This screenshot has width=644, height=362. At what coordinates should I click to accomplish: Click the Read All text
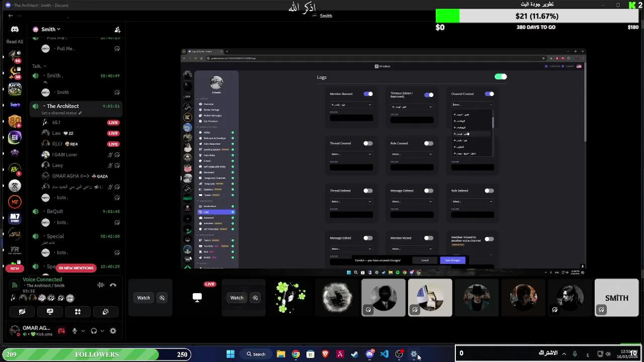(15, 42)
